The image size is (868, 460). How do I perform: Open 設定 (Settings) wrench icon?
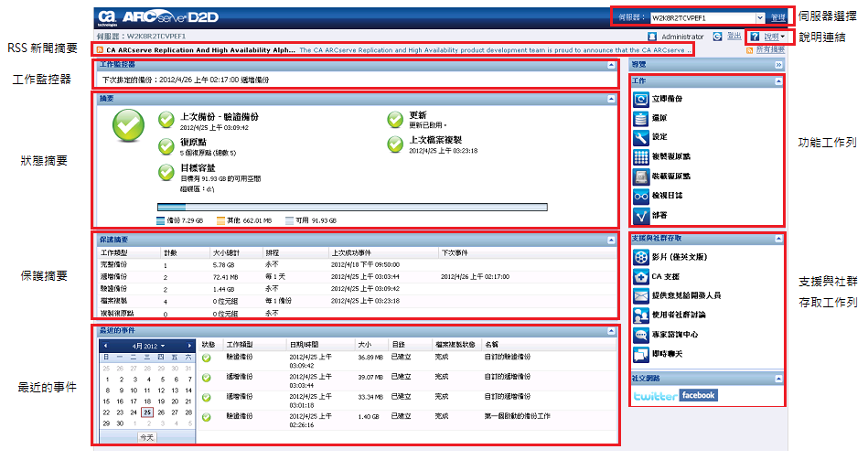(640, 137)
